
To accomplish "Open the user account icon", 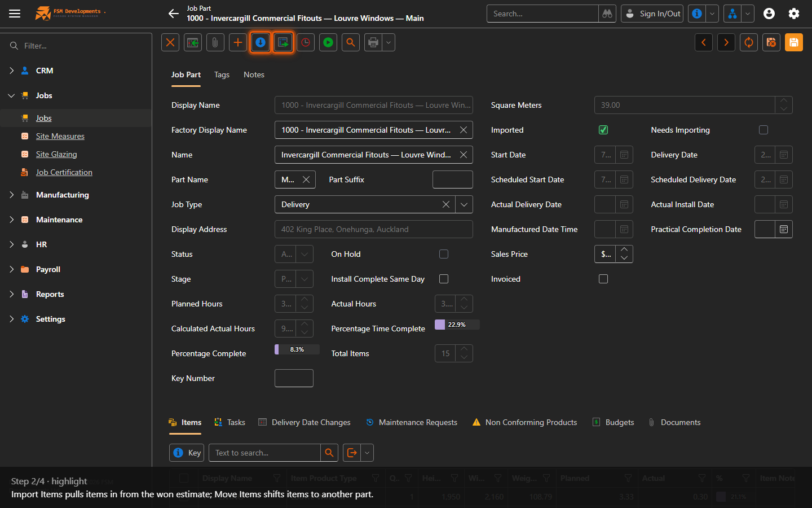I will pyautogui.click(x=769, y=14).
